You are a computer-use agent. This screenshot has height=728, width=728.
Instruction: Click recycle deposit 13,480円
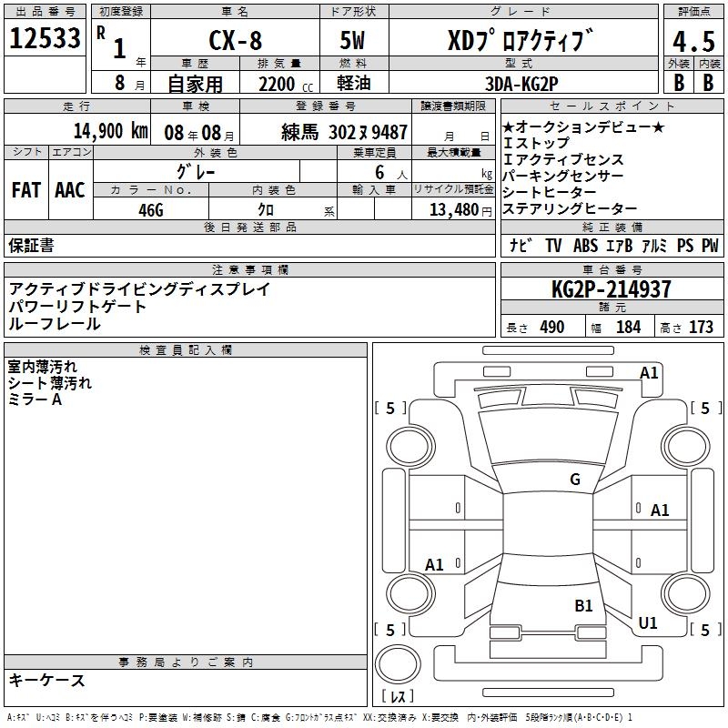460,210
